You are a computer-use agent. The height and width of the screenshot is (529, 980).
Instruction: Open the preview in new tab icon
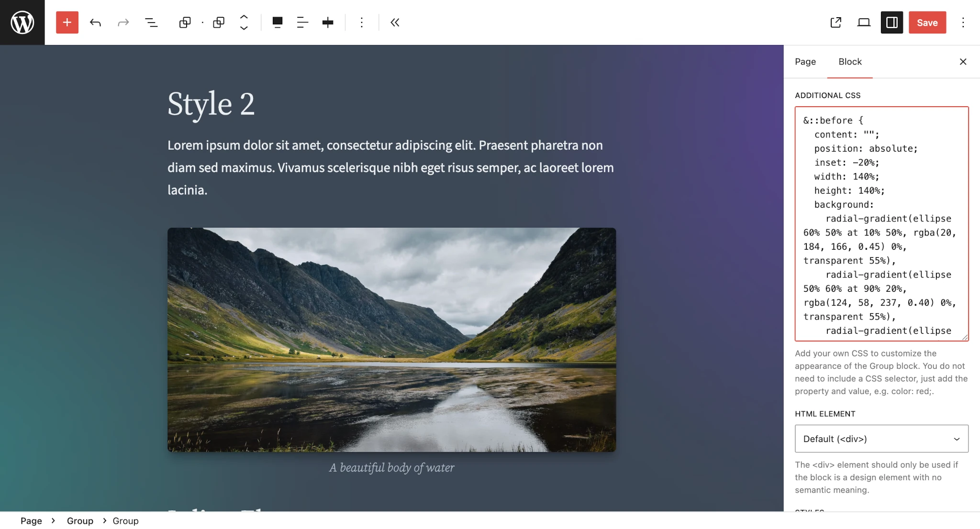835,22
